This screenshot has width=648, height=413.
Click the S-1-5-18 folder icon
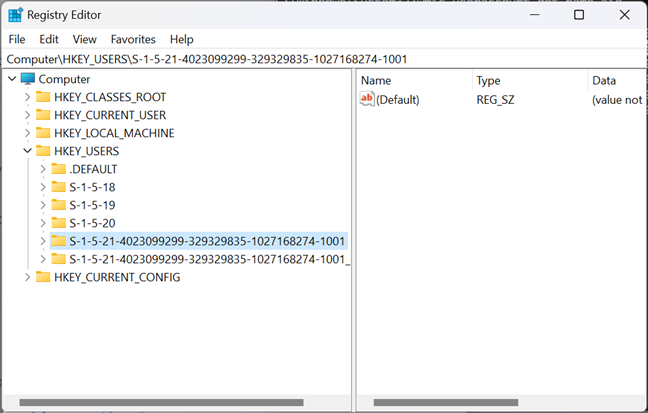coord(59,187)
